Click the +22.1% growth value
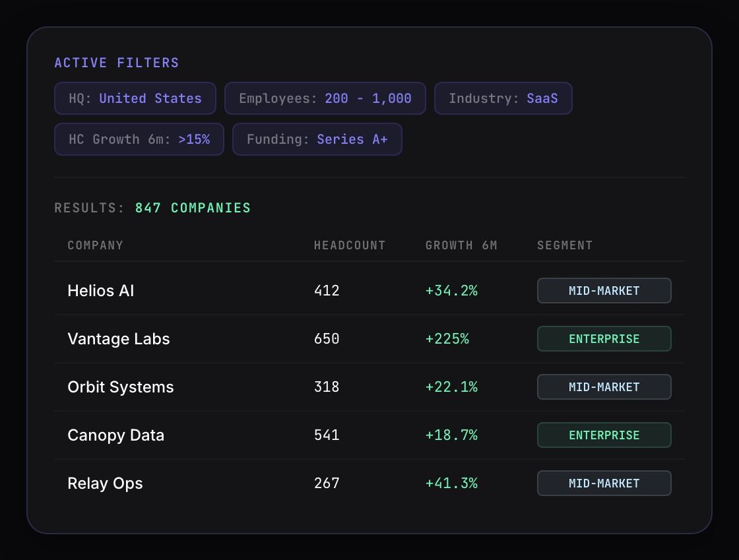739x560 pixels. coord(451,387)
